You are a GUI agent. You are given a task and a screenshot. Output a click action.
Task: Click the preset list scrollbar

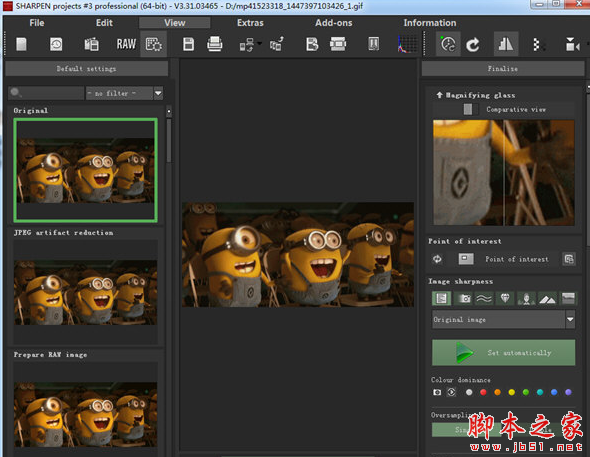coord(169,140)
